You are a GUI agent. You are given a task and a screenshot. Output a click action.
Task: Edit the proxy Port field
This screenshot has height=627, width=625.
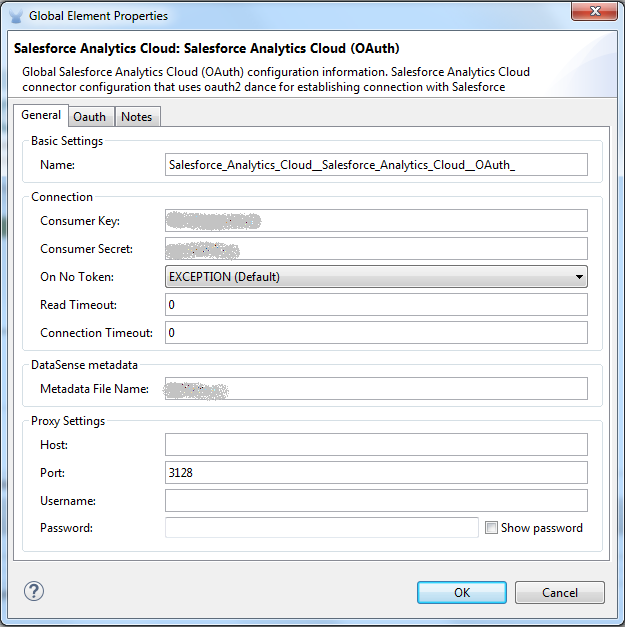coord(376,472)
